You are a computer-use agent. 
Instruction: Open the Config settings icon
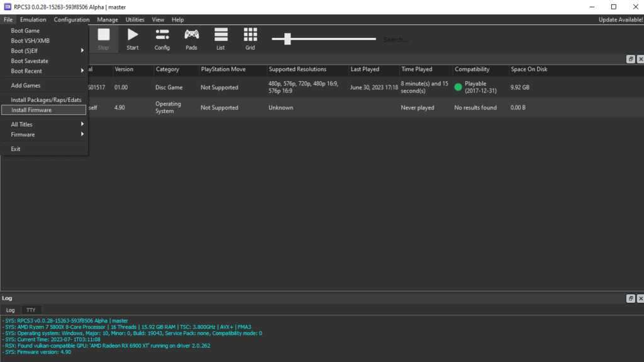162,39
